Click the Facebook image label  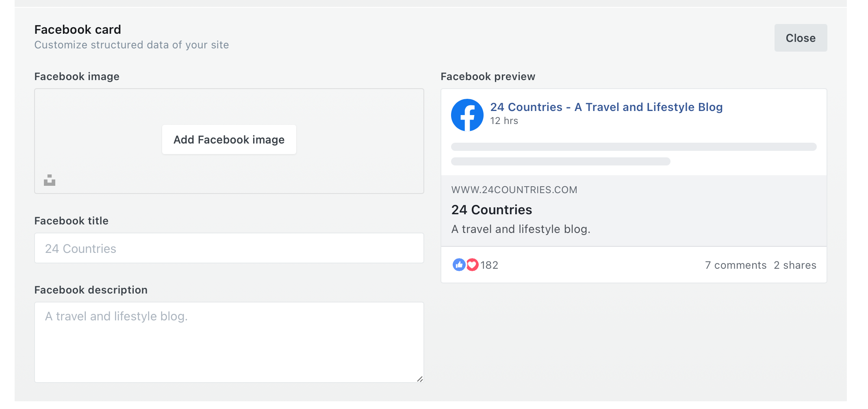coord(77,76)
